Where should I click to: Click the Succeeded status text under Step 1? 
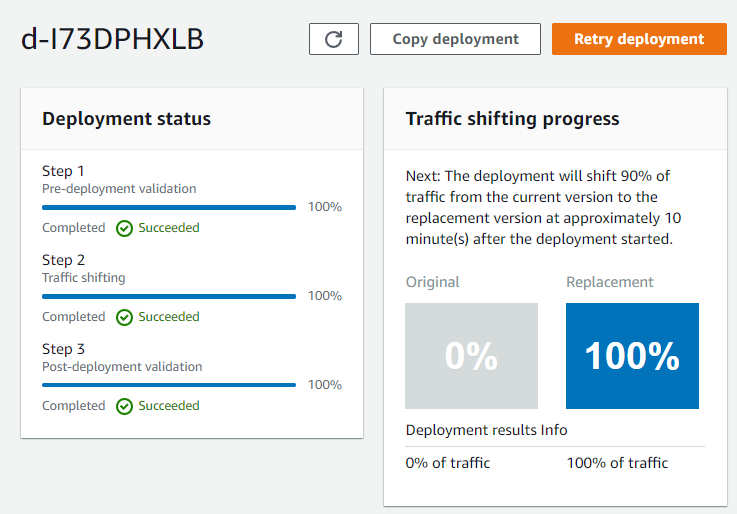point(169,228)
